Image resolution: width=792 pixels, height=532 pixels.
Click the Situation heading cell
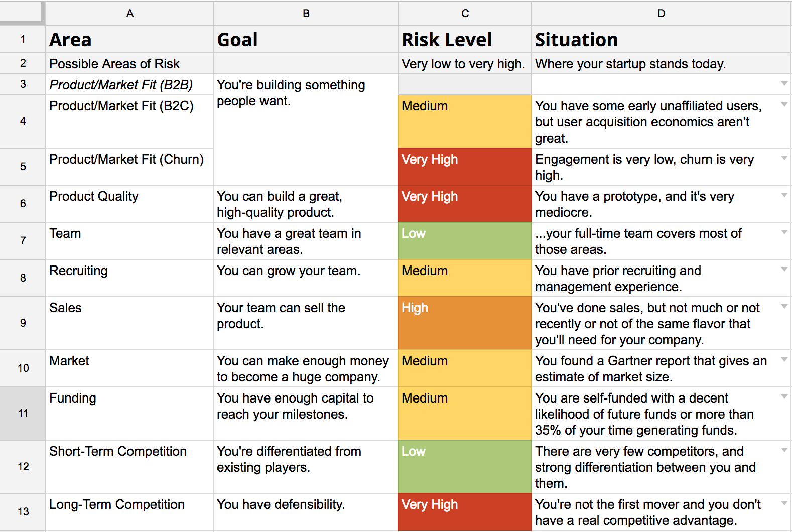click(661, 40)
